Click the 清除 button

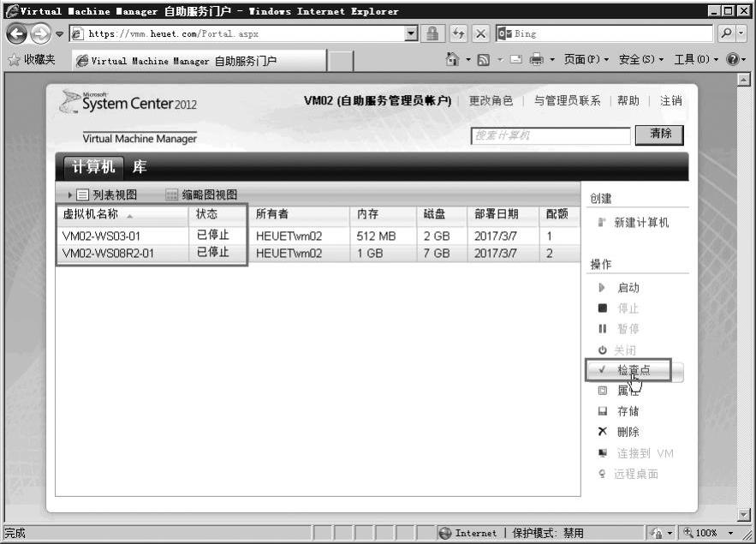pyautogui.click(x=659, y=135)
